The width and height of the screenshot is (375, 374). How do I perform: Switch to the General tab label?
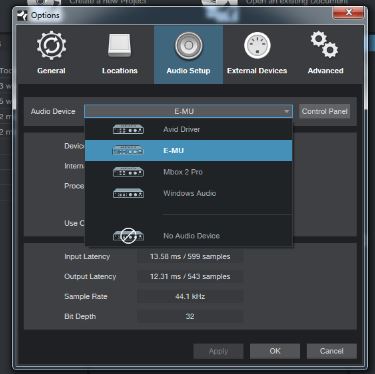pyautogui.click(x=51, y=71)
